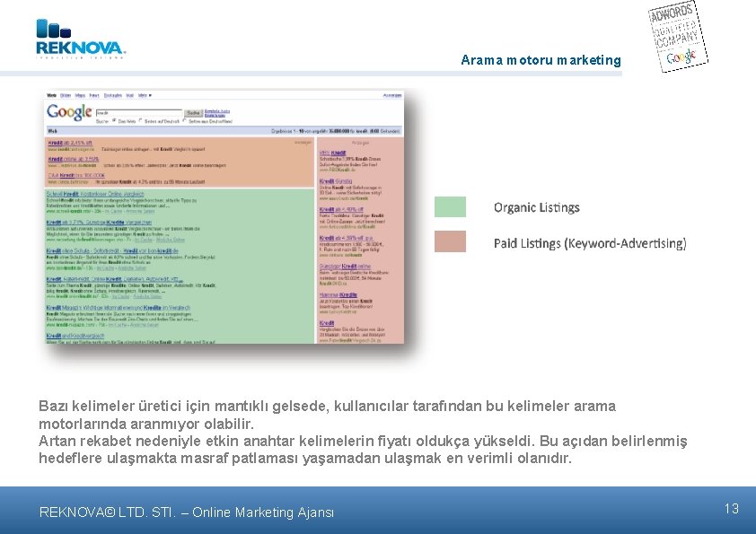The height and width of the screenshot is (534, 756).
Task: Open the 'Bilder' tab in Google's top bar
Action: coord(65,95)
